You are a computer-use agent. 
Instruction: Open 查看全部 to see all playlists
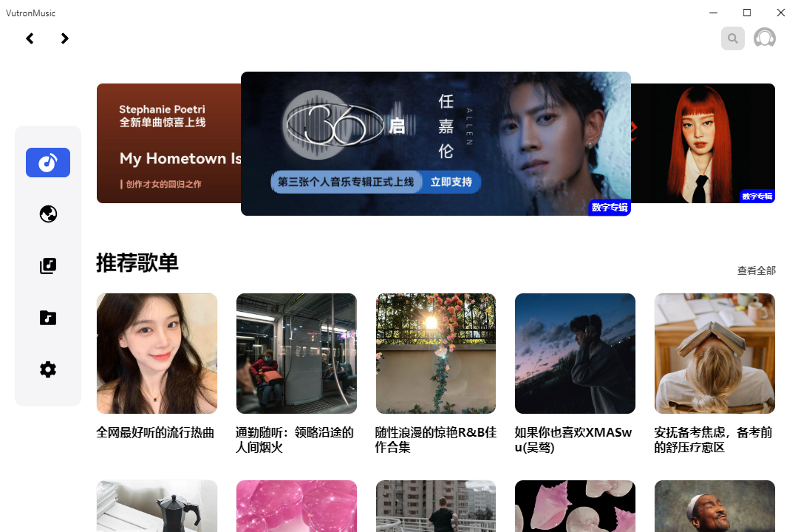pos(754,270)
